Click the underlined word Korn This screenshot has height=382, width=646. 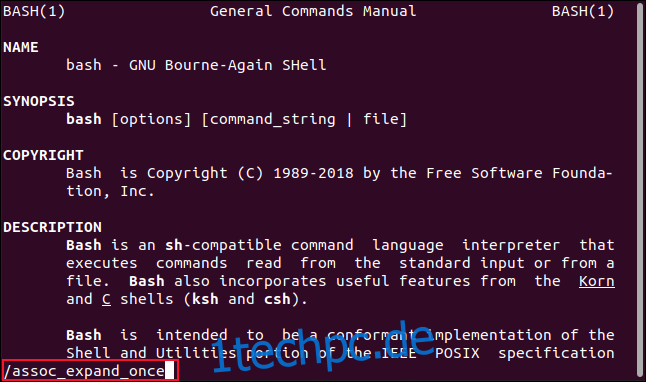tap(597, 281)
